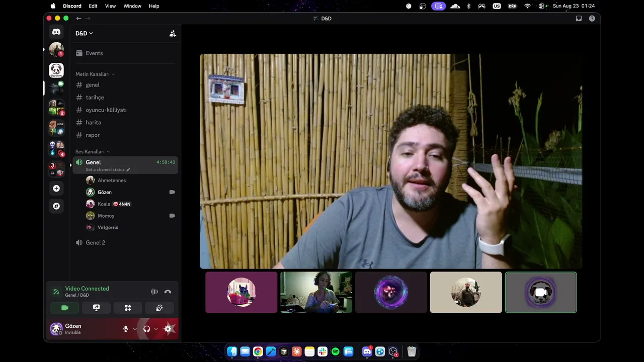
Task: Open Xcode from the dock
Action: [271, 352]
